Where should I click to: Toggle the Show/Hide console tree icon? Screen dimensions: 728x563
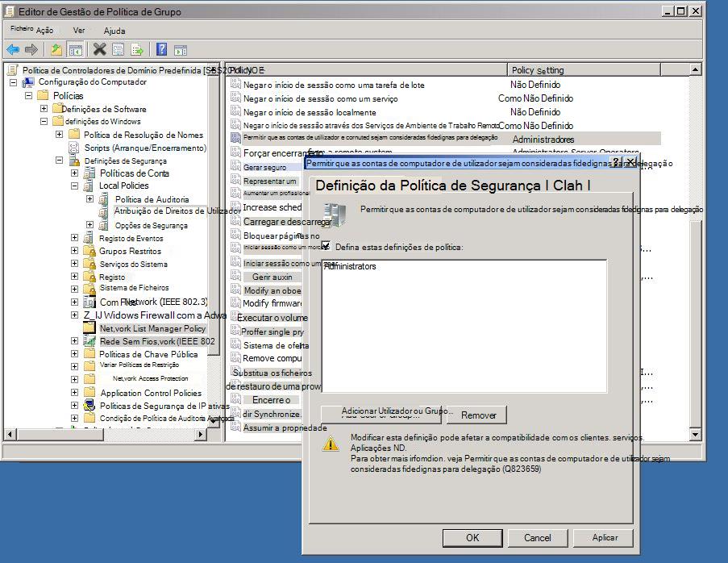(x=75, y=49)
